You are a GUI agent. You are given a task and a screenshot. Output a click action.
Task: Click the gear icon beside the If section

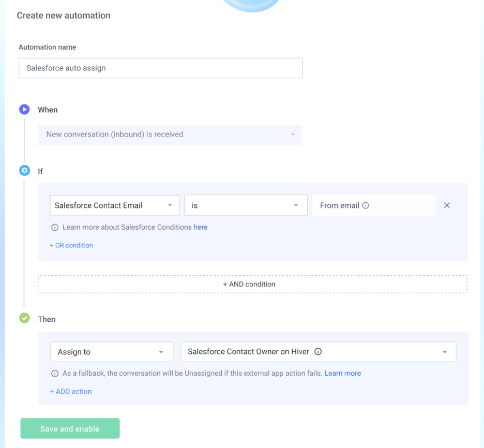click(24, 171)
